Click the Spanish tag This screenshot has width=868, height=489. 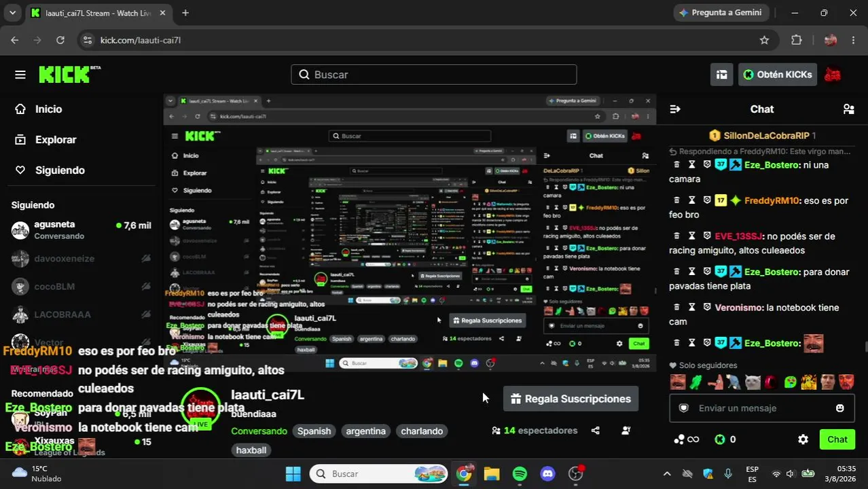pyautogui.click(x=314, y=431)
